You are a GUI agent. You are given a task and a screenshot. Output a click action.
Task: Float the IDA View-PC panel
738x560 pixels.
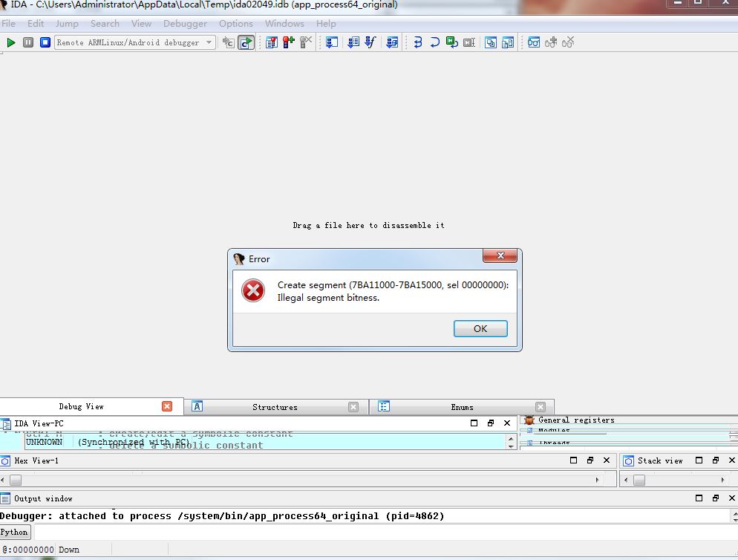coord(491,423)
